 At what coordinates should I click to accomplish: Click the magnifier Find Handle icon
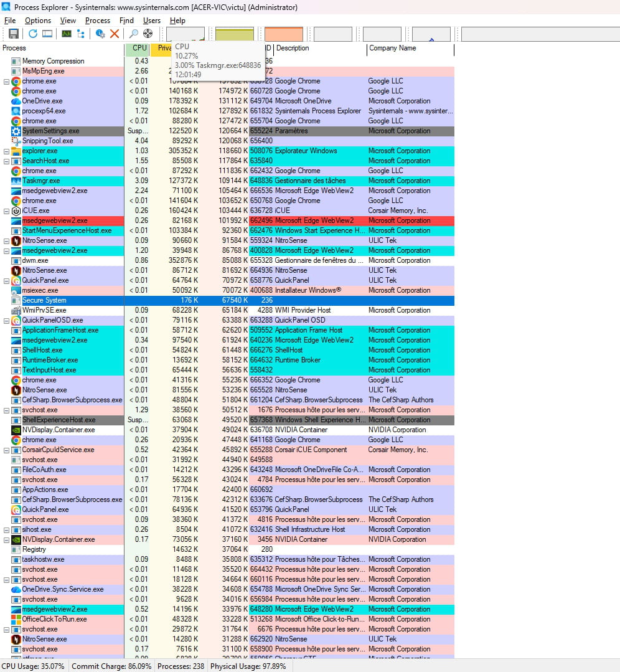pyautogui.click(x=133, y=34)
